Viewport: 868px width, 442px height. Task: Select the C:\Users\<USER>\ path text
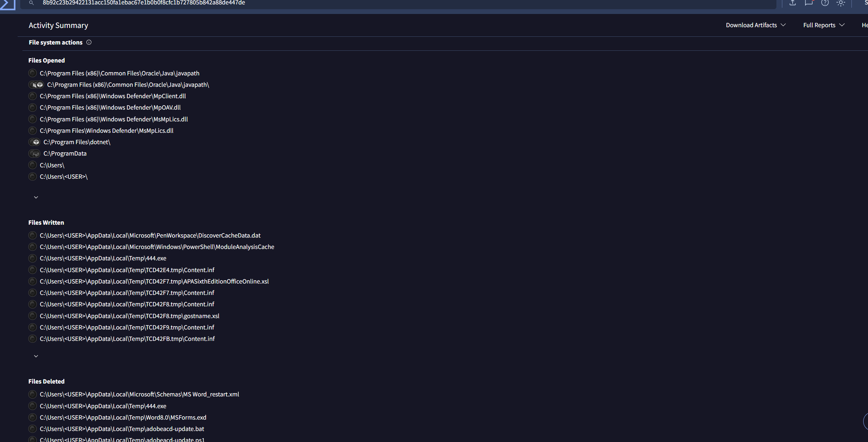[64, 177]
